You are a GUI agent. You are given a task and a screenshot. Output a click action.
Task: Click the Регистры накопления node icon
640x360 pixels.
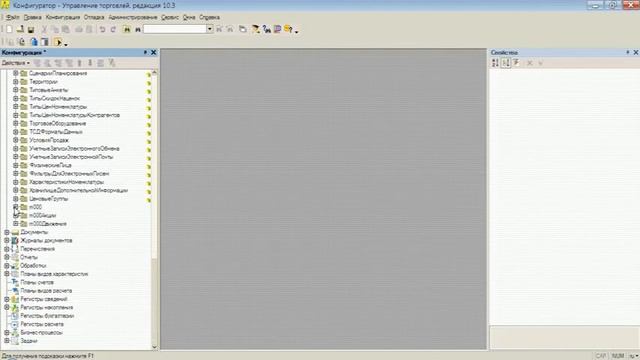15,307
